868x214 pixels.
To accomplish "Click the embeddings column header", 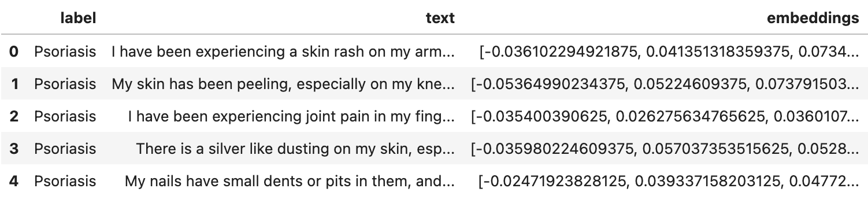I will coord(813,19).
